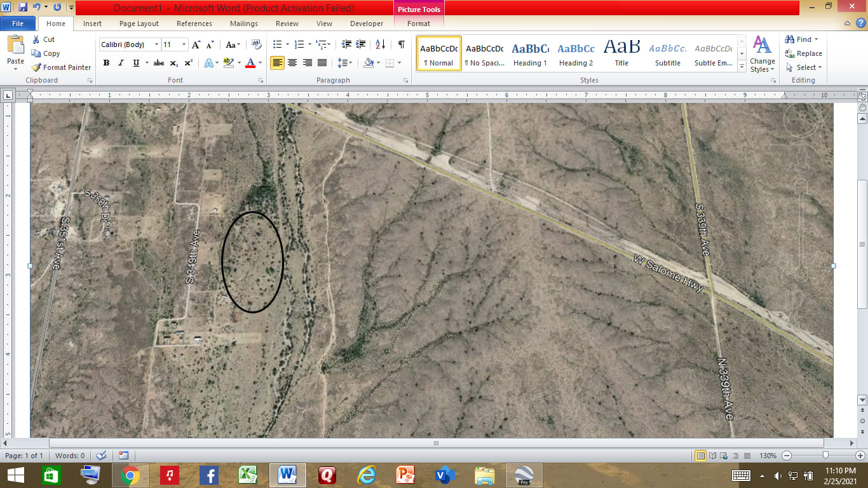Click the Sort icon in Paragraph group
The image size is (868, 488).
[x=380, y=44]
